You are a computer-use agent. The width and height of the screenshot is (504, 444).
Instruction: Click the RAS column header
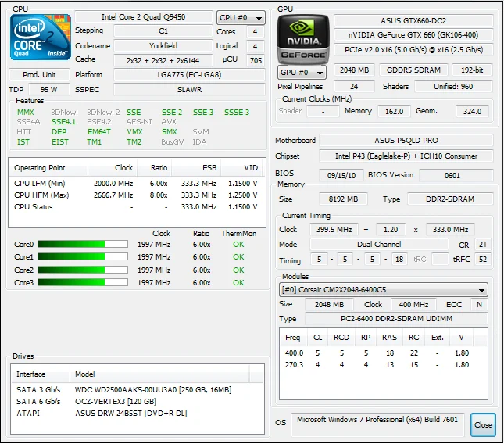point(389,338)
